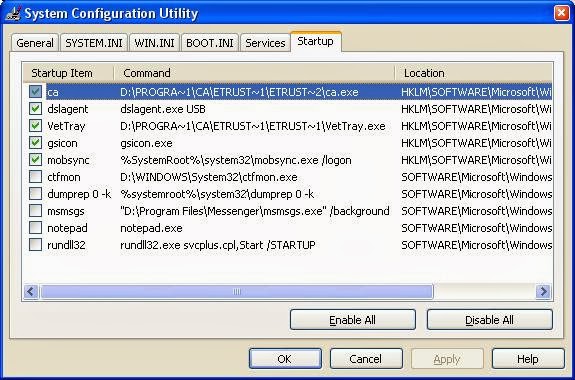Viewport: 575px width, 380px height.
Task: Click the Cancel button
Action: [x=366, y=359]
